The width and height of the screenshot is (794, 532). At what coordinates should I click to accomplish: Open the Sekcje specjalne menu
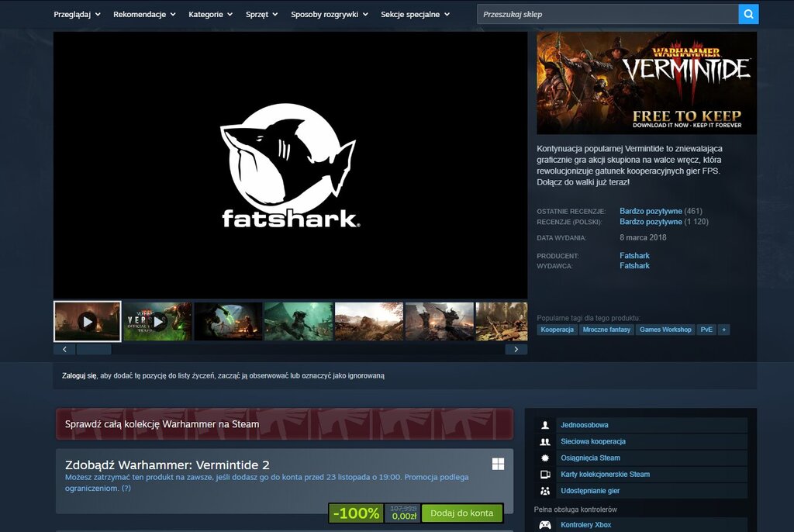pyautogui.click(x=416, y=14)
